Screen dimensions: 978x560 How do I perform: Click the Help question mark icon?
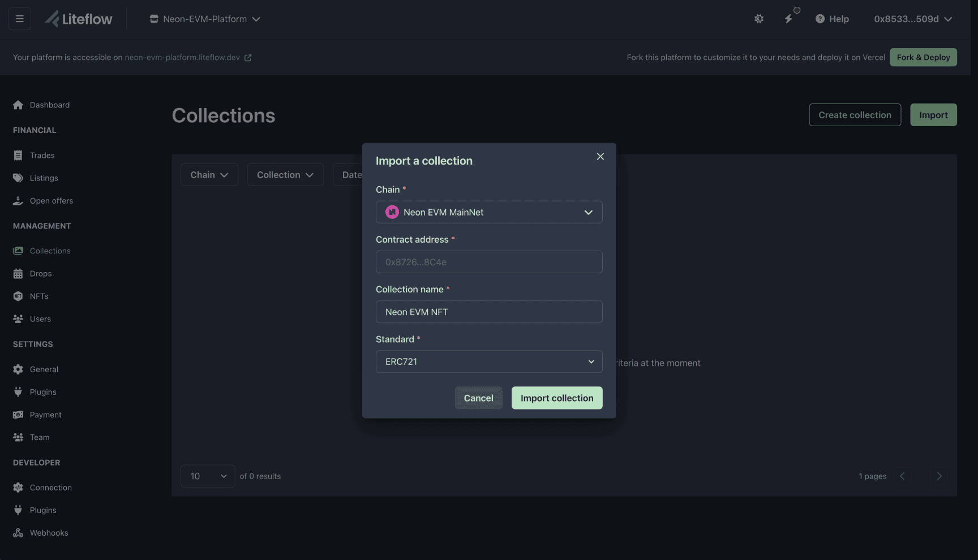820,19
